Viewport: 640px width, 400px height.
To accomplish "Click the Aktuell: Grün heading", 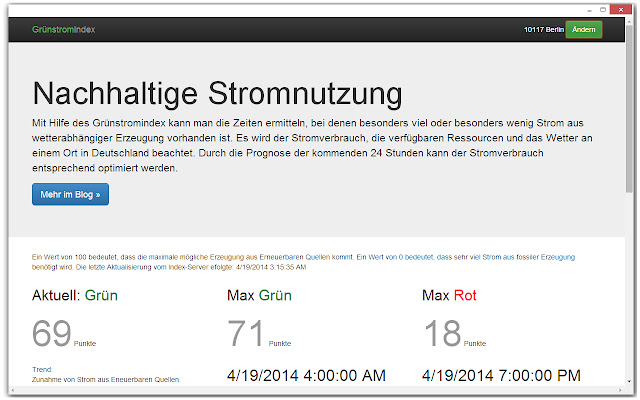I will [75, 295].
